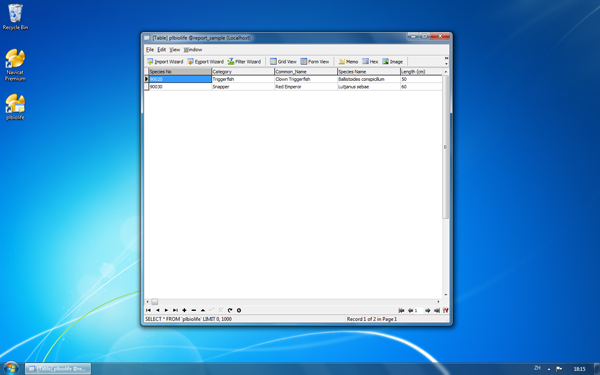This screenshot has height=375, width=600.
Task: Show the Hex viewer
Action: 370,62
